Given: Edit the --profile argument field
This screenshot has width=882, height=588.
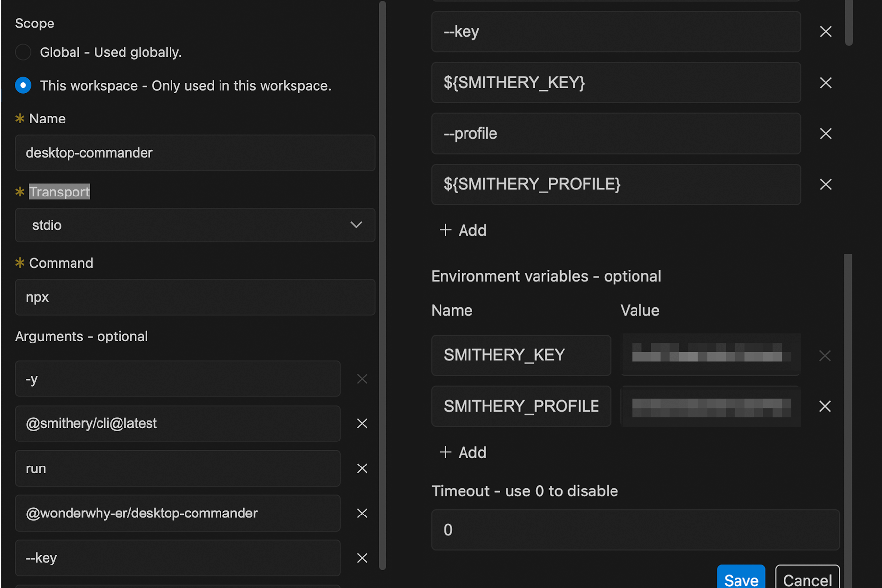Looking at the screenshot, I should [616, 134].
